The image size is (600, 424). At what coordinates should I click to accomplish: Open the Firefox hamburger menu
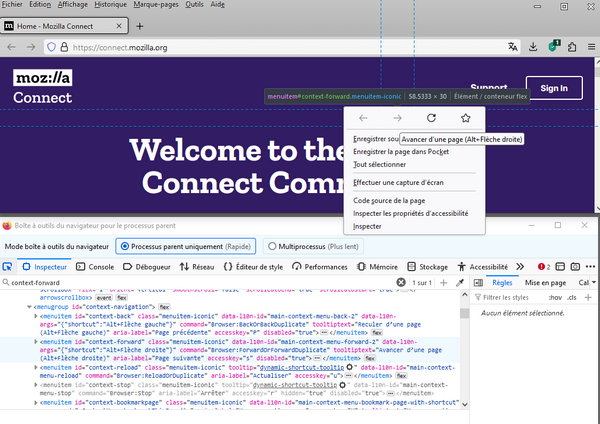pos(592,47)
